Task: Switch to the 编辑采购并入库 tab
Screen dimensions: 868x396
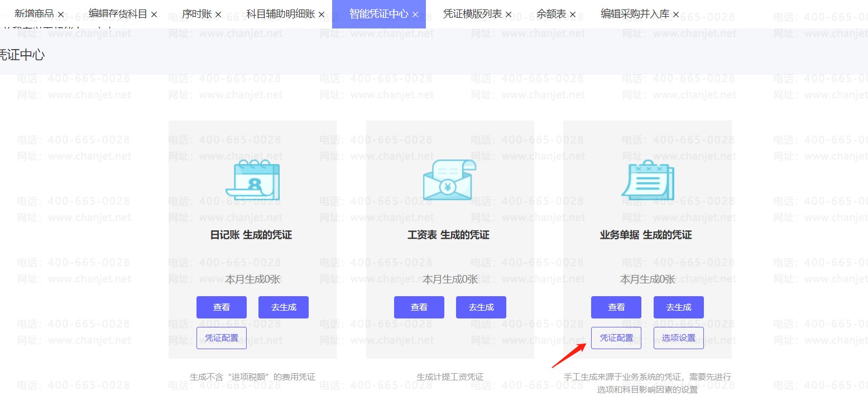Action: pos(635,14)
